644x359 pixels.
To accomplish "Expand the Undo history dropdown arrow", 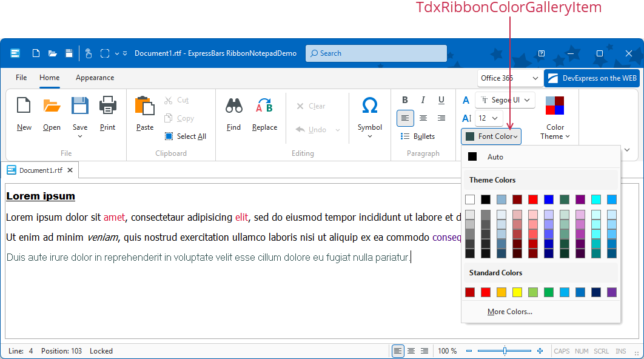I will click(x=338, y=130).
